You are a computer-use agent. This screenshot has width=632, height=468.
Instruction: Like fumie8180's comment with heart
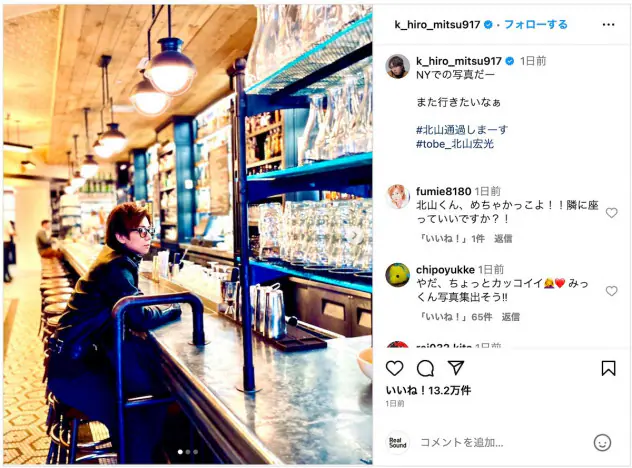[x=611, y=212]
